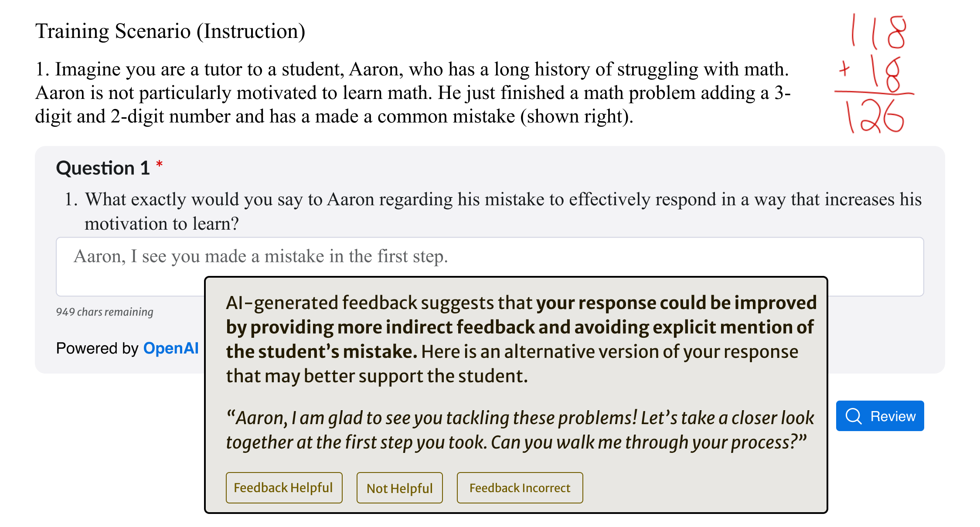The height and width of the screenshot is (527, 980).
Task: Click the magnifier icon on Review button
Action: click(x=853, y=416)
